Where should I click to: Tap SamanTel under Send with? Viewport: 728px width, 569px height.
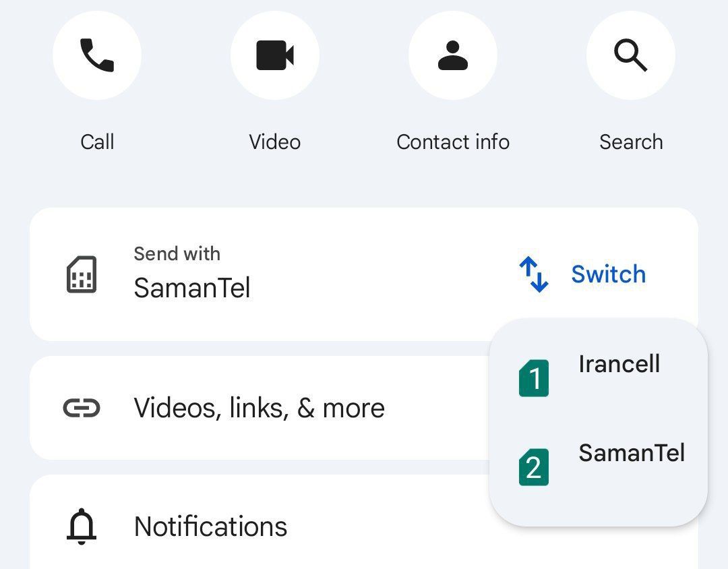point(191,287)
